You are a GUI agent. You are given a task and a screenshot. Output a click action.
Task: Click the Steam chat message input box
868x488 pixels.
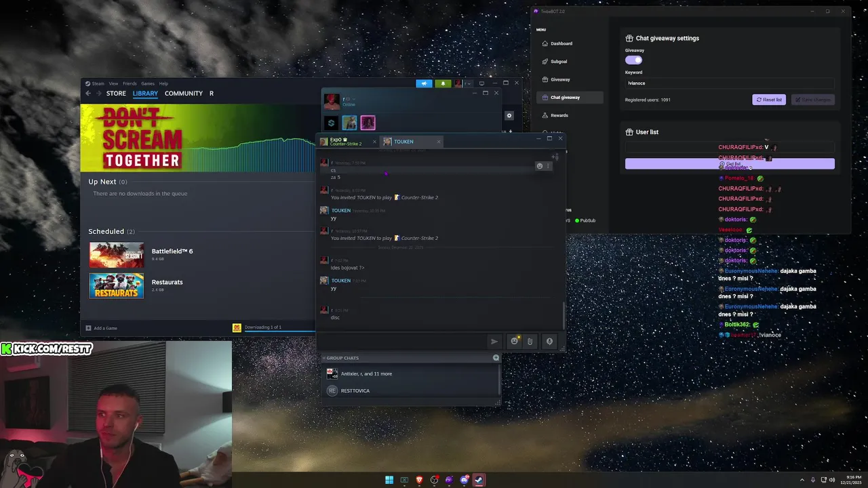(403, 342)
